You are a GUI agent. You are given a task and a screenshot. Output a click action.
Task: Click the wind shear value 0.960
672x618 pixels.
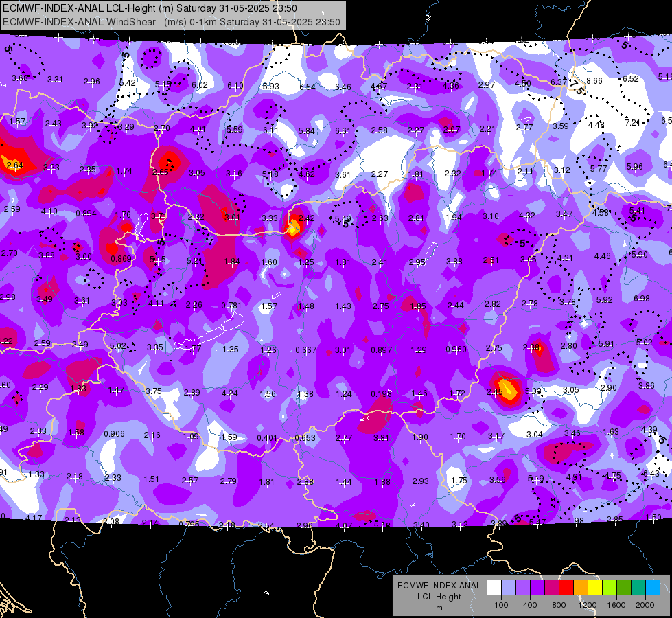click(456, 349)
